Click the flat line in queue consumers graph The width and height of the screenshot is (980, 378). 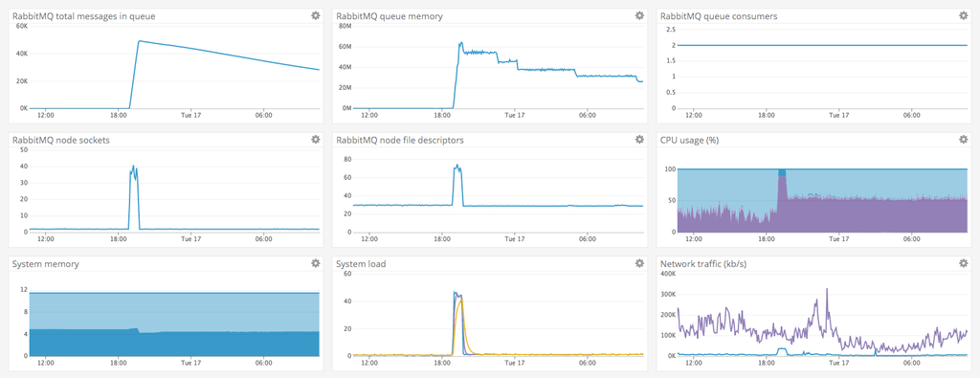(x=822, y=45)
